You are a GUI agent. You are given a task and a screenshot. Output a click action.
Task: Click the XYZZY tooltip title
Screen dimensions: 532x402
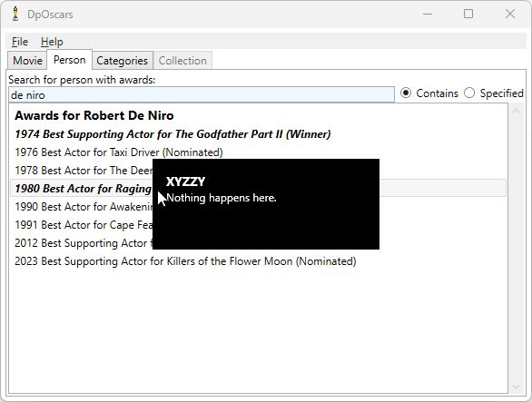(x=185, y=181)
